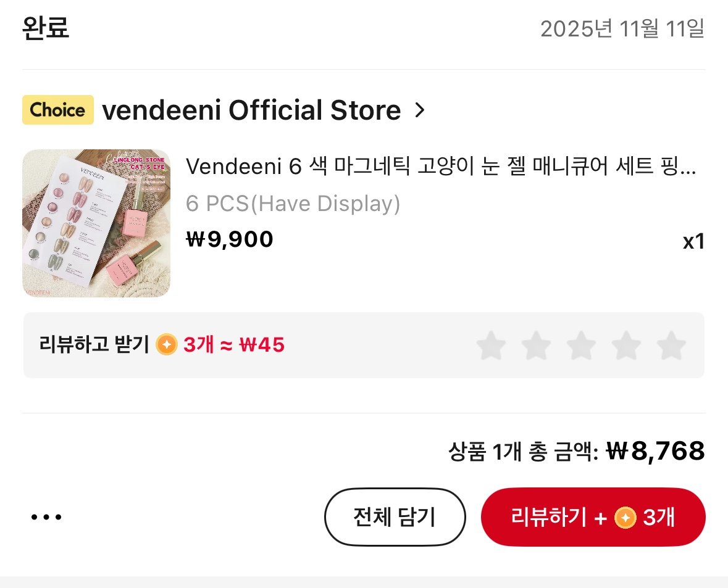
Task: Rate the product two stars
Action: coord(536,345)
